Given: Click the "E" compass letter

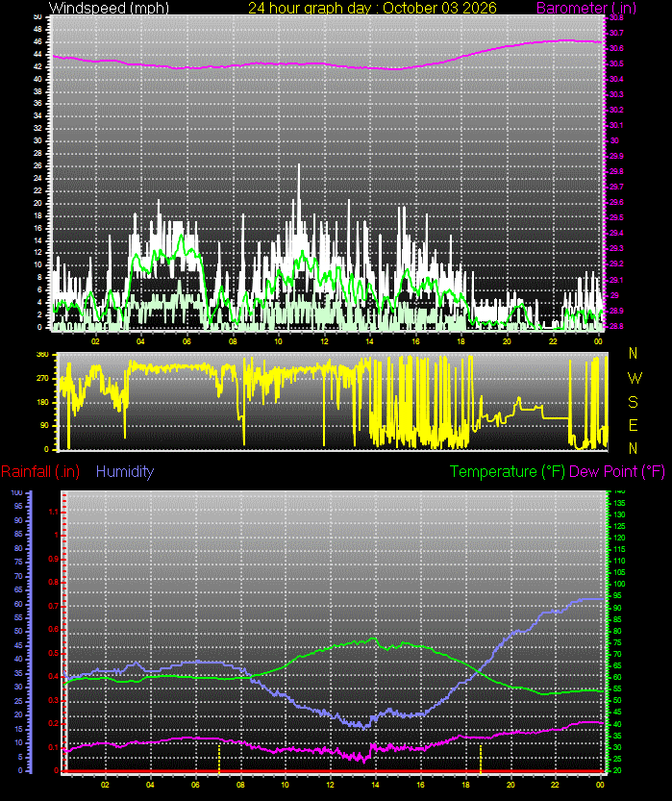Looking at the screenshot, I should pos(634,425).
